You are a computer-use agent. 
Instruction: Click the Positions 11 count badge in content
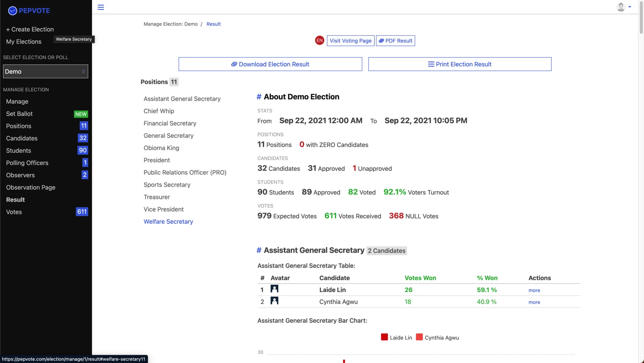pyautogui.click(x=174, y=82)
